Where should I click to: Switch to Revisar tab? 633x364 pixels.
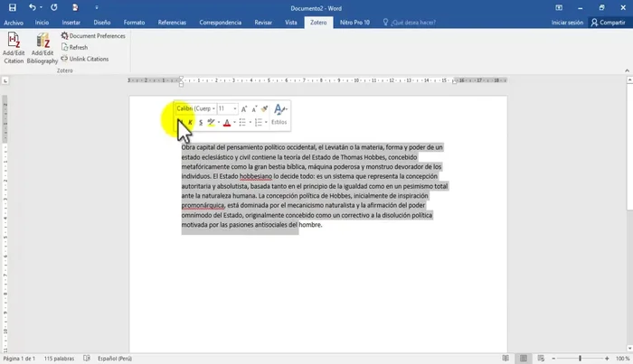click(263, 23)
